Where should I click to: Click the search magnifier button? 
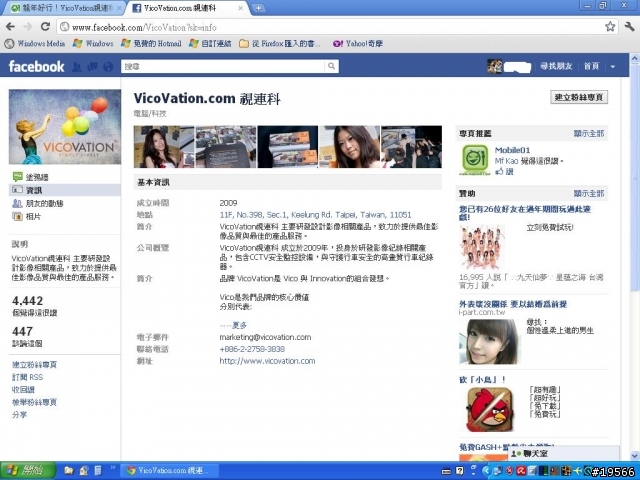[x=331, y=66]
